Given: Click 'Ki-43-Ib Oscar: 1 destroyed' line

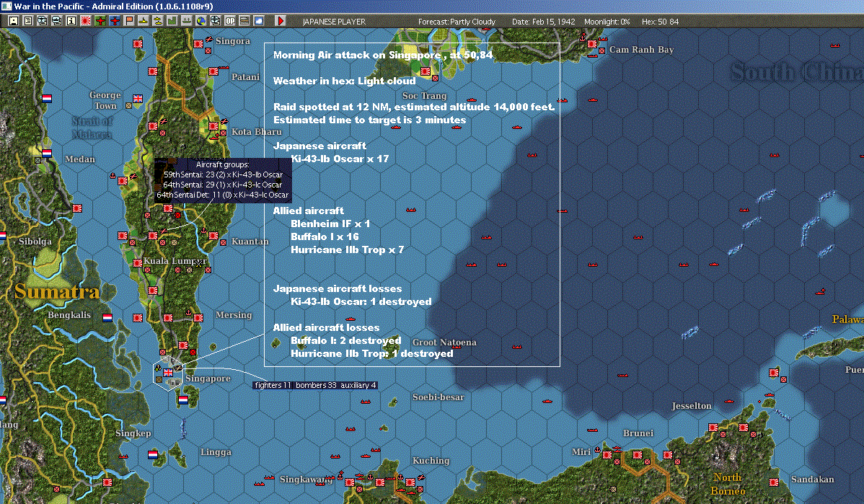Looking at the screenshot, I should [x=361, y=302].
